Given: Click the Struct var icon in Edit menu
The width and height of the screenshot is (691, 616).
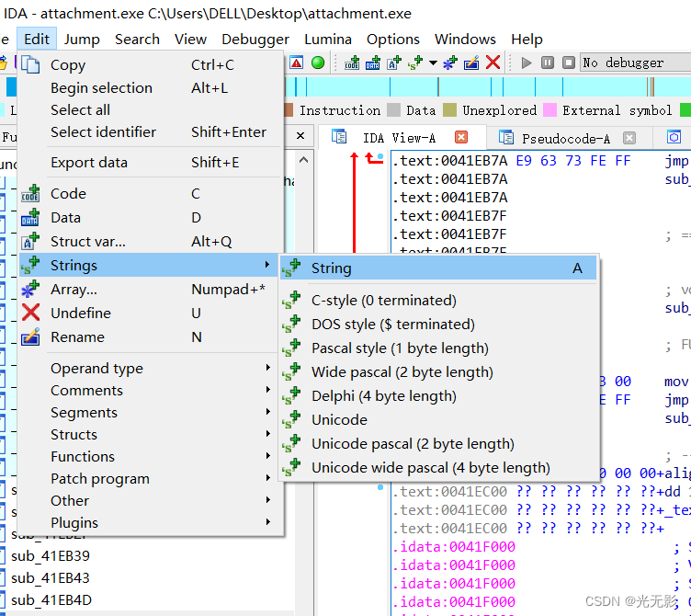Looking at the screenshot, I should coord(30,241).
